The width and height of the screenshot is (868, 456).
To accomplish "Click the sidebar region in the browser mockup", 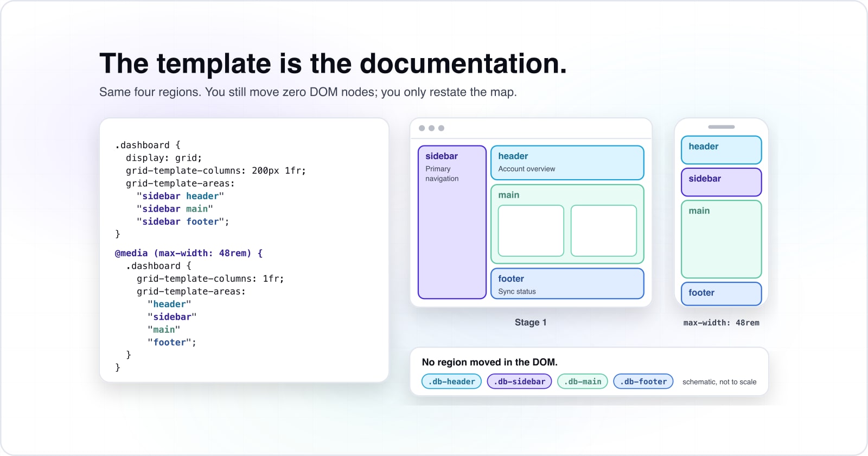I will [x=452, y=222].
